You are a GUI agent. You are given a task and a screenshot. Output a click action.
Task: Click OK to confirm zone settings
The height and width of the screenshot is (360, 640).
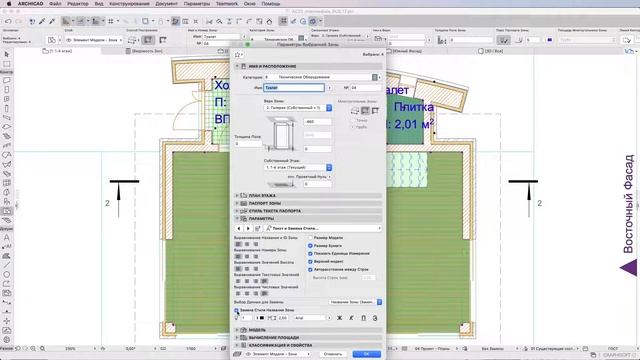point(367,354)
